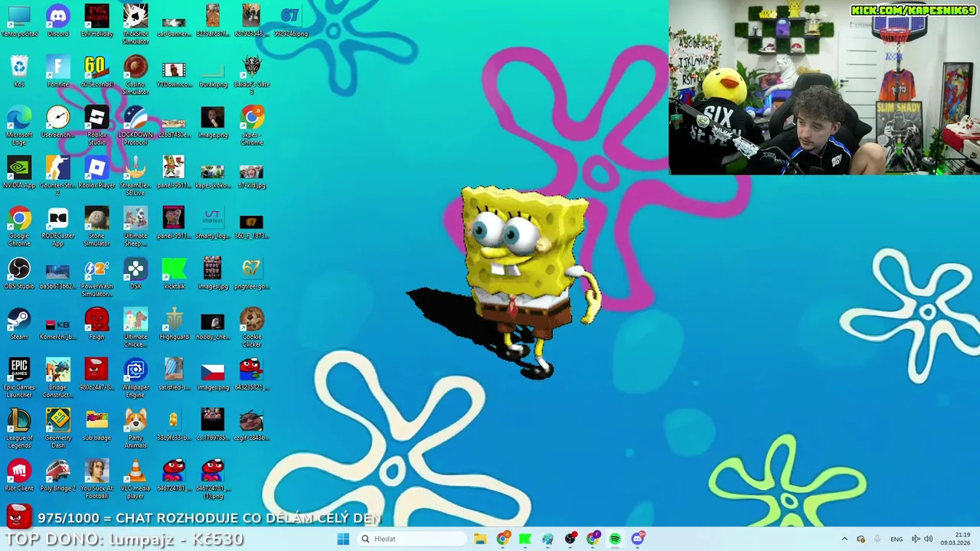980x551 pixels.
Task: Select the Steam desktop icon
Action: pyautogui.click(x=19, y=324)
